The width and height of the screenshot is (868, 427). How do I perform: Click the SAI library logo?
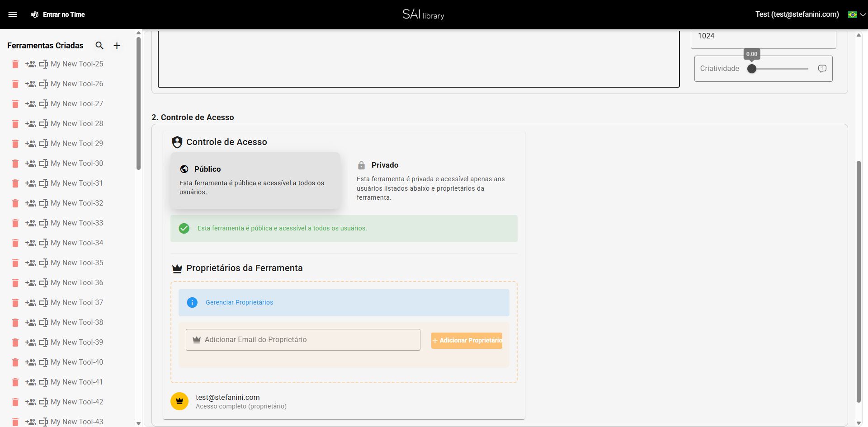tap(423, 14)
